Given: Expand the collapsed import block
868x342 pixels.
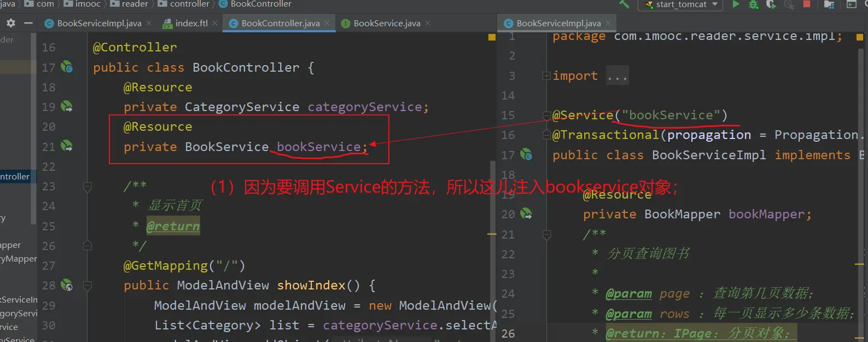Looking at the screenshot, I should click(546, 76).
